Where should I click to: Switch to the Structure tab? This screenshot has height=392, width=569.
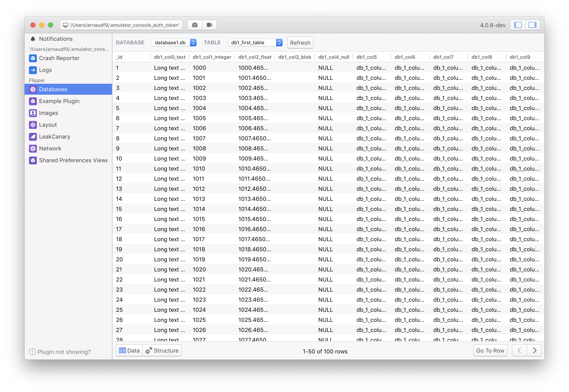(x=162, y=351)
